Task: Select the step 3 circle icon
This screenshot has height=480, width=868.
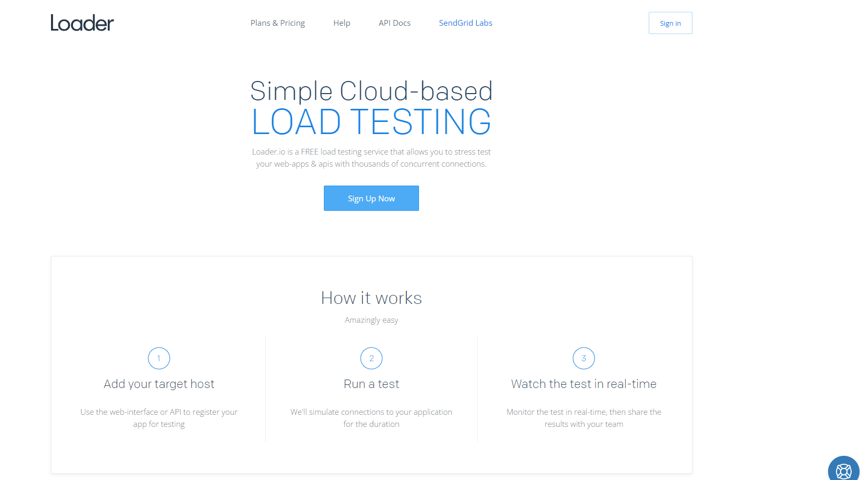Action: (x=584, y=358)
